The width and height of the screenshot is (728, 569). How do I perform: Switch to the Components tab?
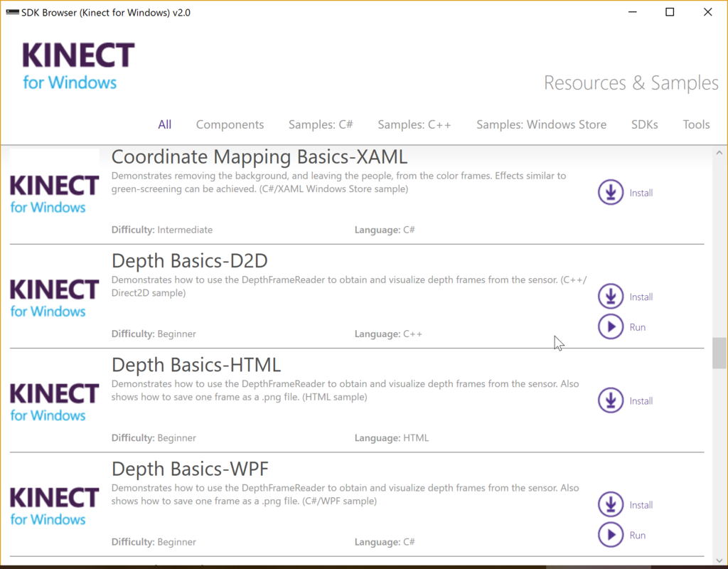pos(230,124)
